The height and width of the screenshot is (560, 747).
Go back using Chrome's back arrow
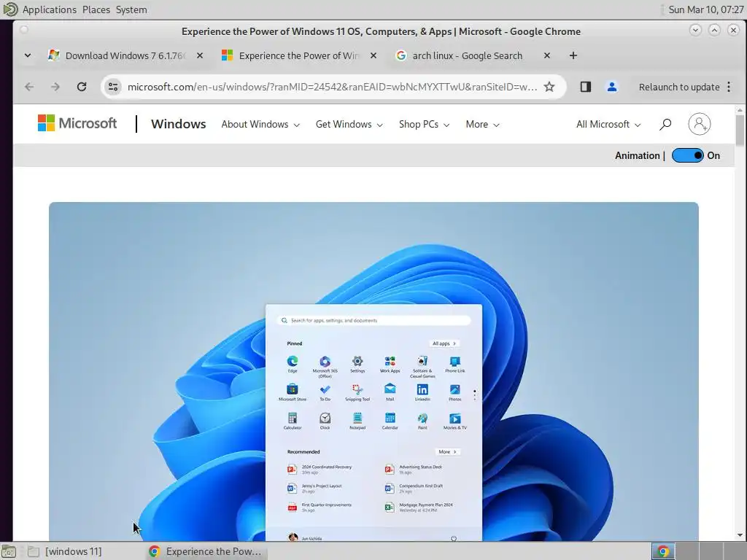[x=29, y=87]
